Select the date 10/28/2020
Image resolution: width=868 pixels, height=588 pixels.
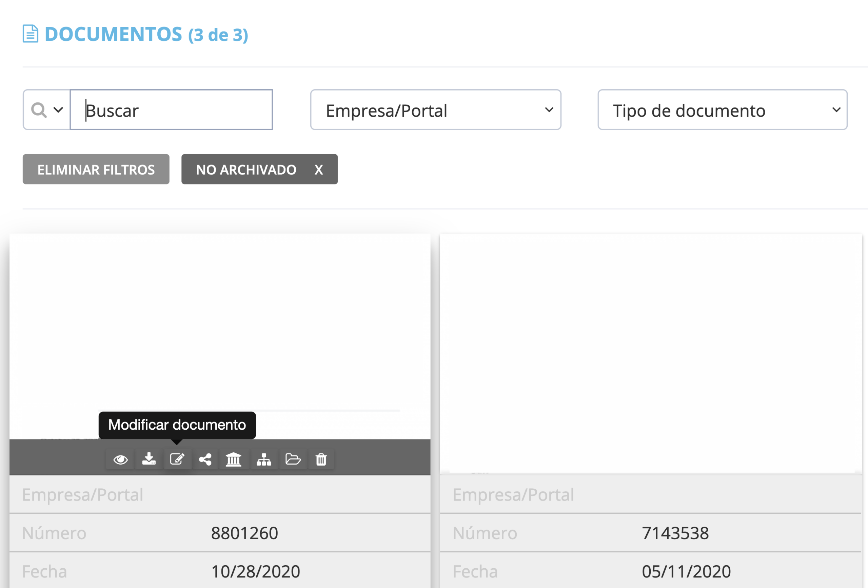coord(255,572)
